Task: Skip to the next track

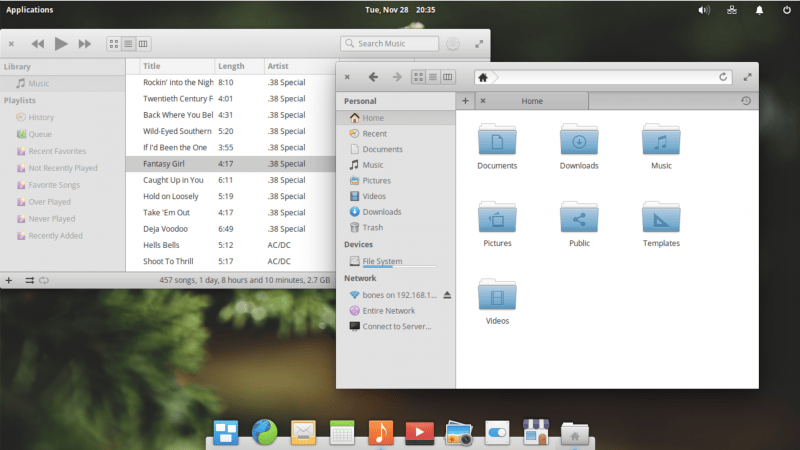Action: point(85,44)
